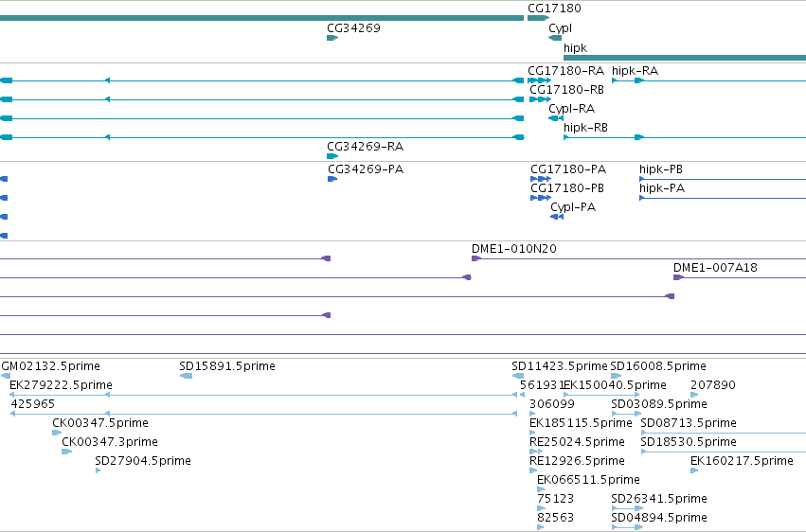
Task: Select the SD16008.5prime EST label
Action: [658, 366]
